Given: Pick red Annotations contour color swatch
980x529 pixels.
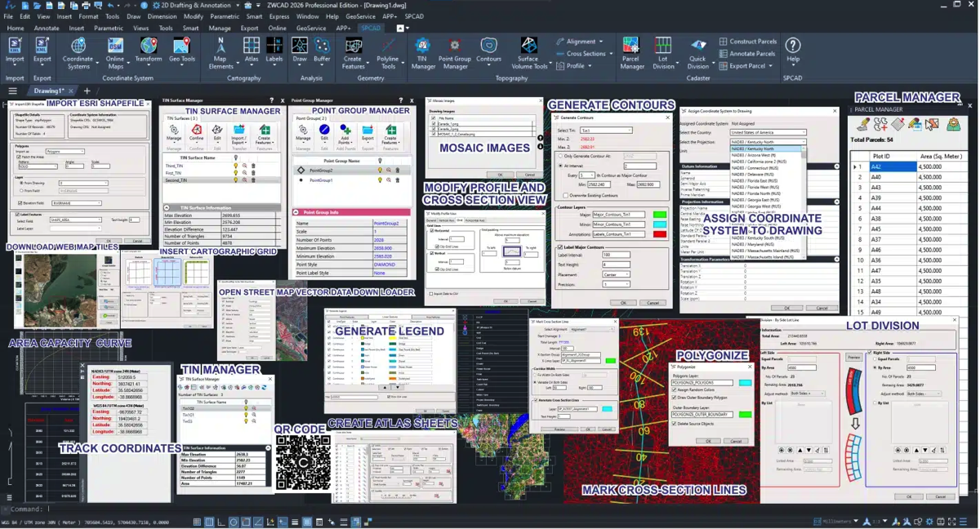Looking at the screenshot, I should (x=659, y=234).
